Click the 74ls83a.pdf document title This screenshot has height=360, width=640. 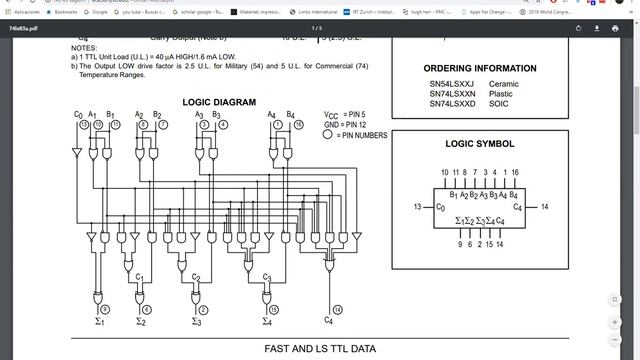23,29
